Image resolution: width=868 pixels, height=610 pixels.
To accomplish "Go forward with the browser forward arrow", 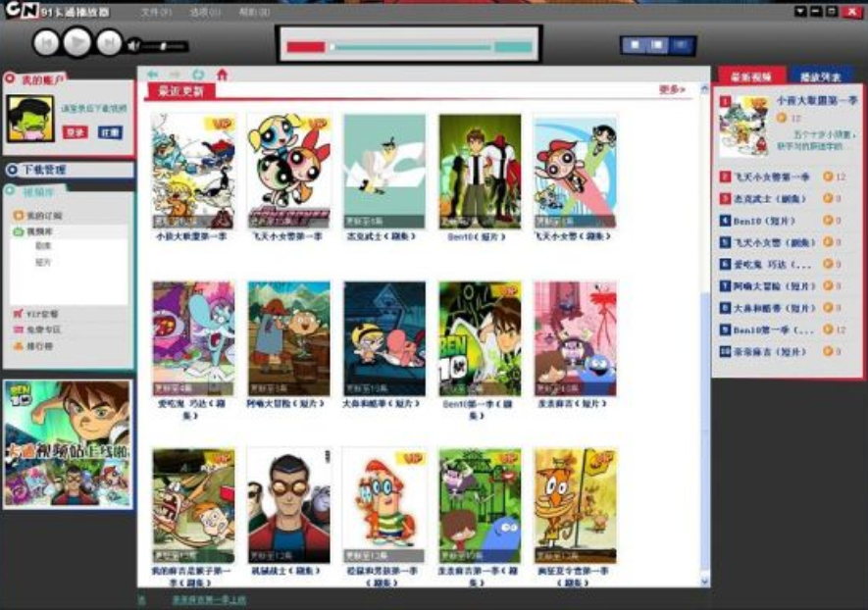I will pos(175,75).
